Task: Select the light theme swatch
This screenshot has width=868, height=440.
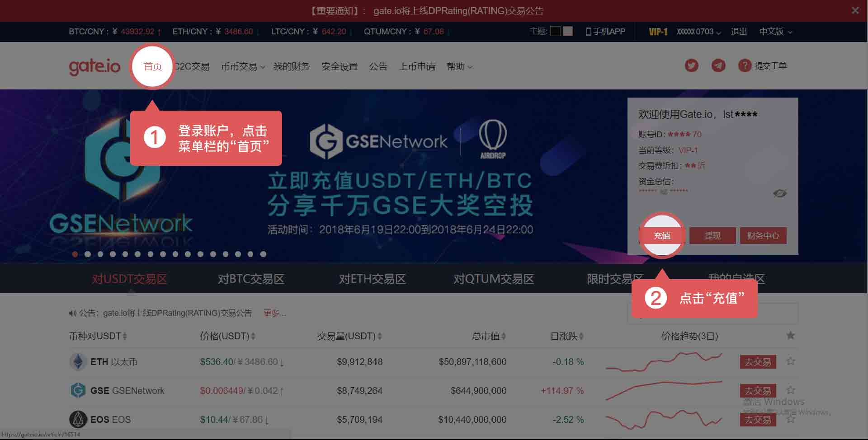Action: (x=568, y=31)
